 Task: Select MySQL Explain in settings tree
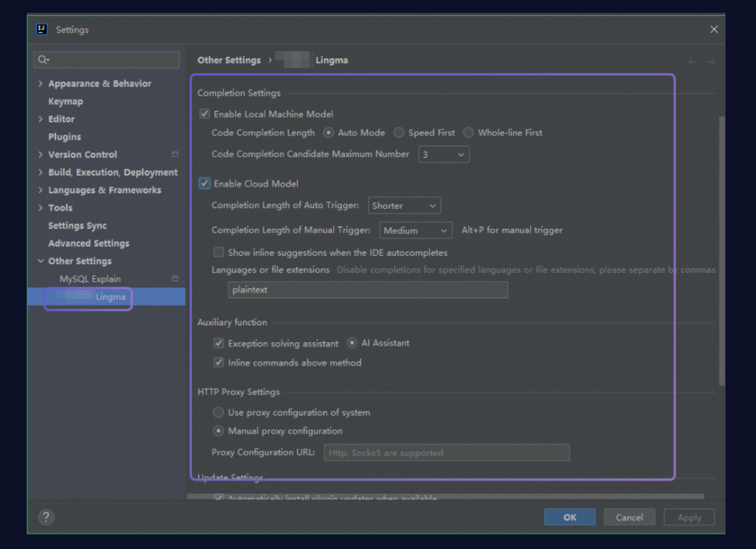pos(90,279)
